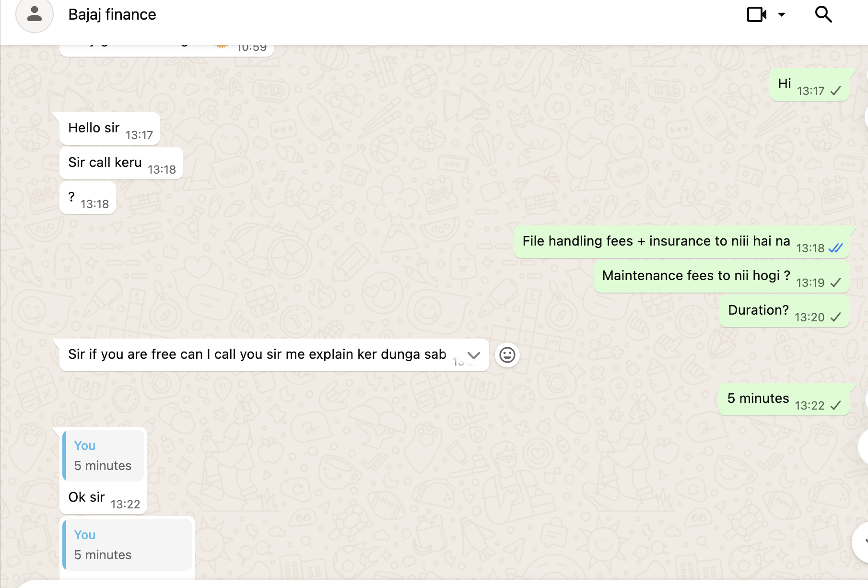Click the 'File handling fees + insurance' message
The width and height of the screenshot is (868, 588).
click(656, 241)
